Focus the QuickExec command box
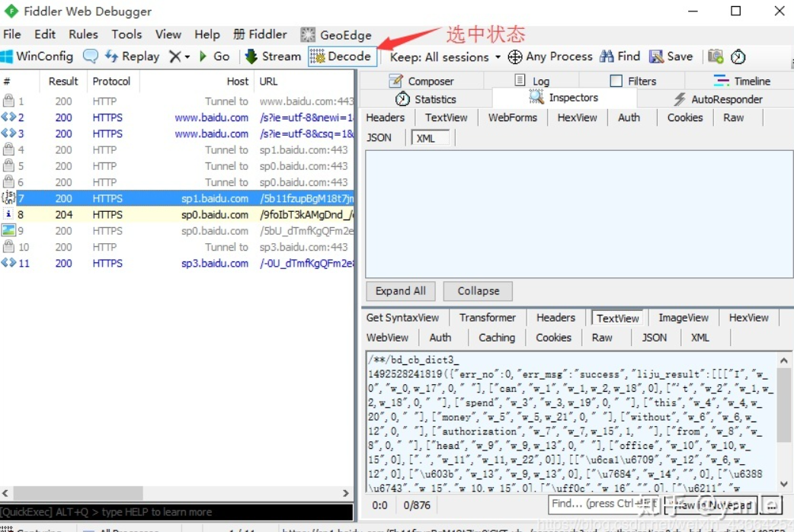Screen dimensions: 794x532 [176, 512]
